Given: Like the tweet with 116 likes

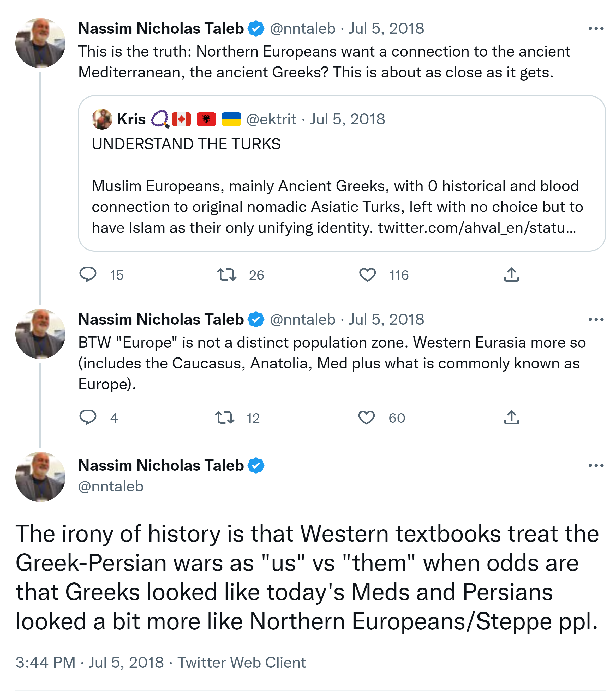Looking at the screenshot, I should (367, 275).
